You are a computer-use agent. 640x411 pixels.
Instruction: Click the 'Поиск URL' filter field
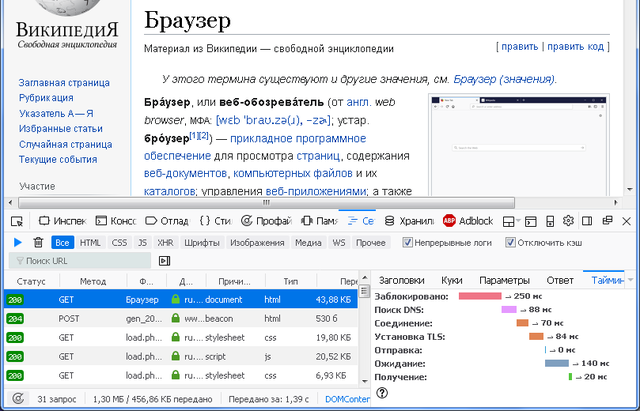coord(80,261)
